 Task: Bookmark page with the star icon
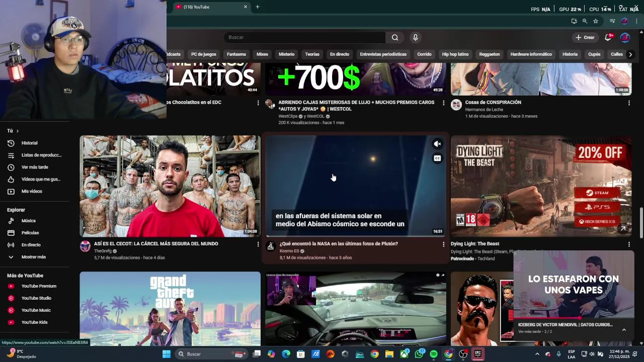click(596, 21)
